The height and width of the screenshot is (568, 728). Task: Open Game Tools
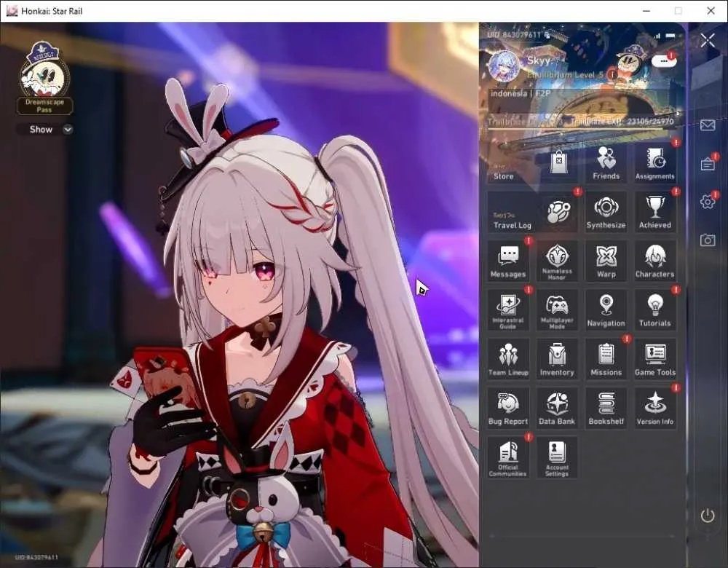pos(654,360)
